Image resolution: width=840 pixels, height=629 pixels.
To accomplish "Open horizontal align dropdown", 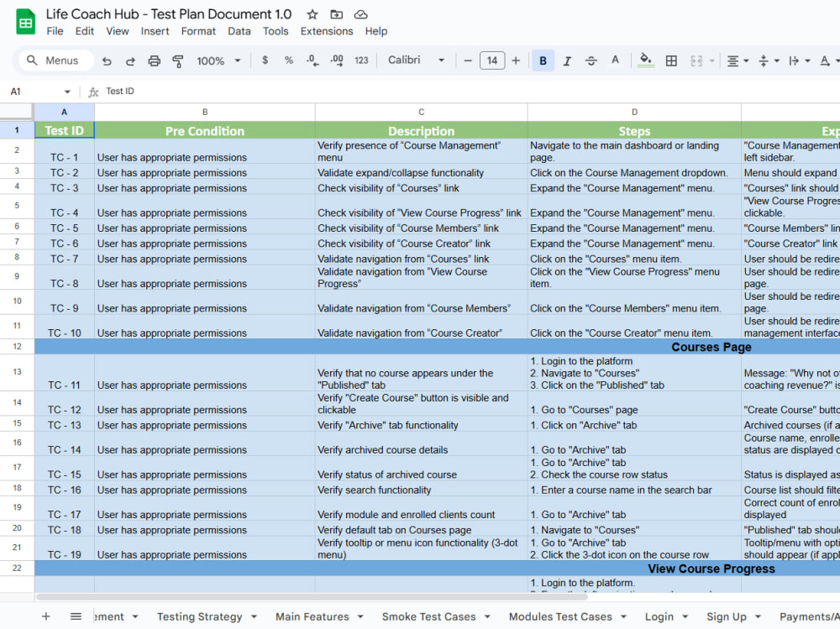I will (x=738, y=61).
